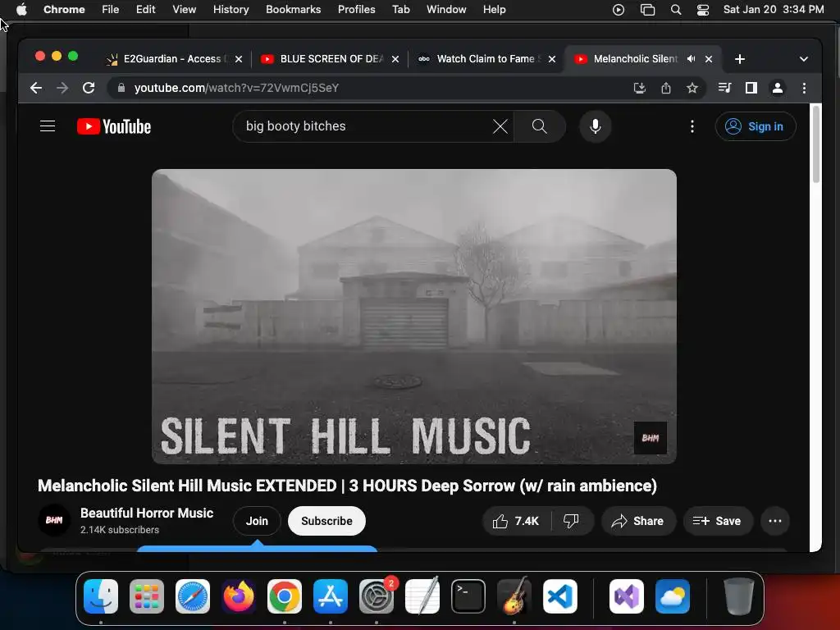Open the Chrome profile icon
The height and width of the screenshot is (630, 840).
[778, 88]
